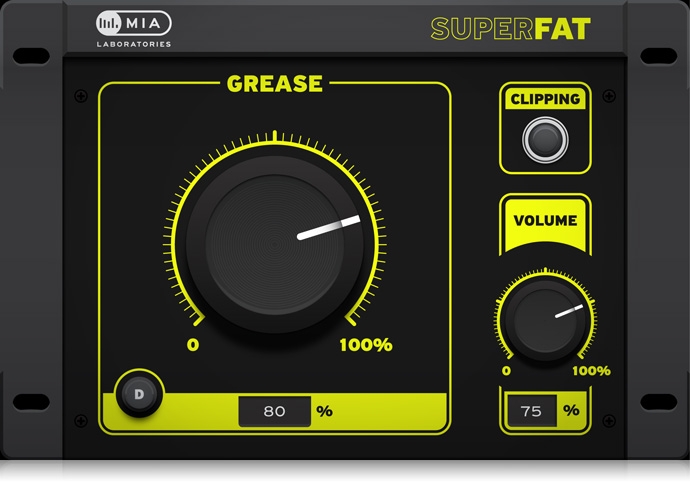Click the VOLUME label panel

pyautogui.click(x=545, y=225)
